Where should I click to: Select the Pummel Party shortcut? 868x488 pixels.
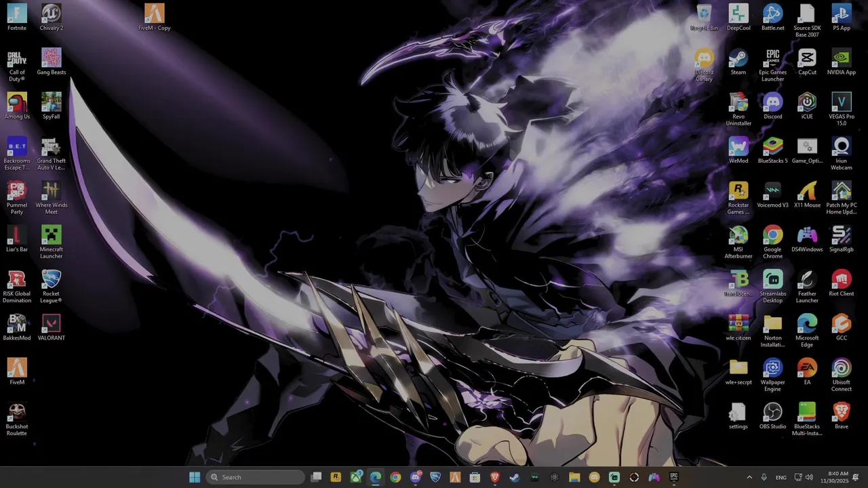pos(17,198)
